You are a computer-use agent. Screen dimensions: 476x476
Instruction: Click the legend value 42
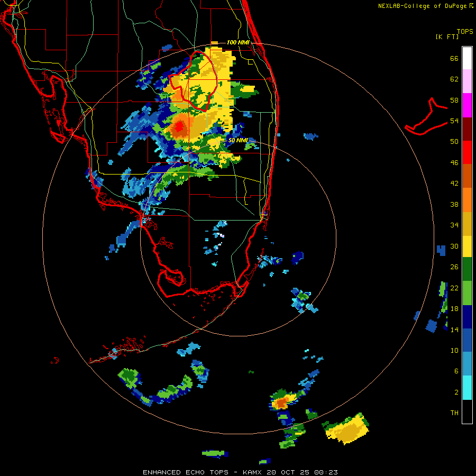pyautogui.click(x=454, y=184)
